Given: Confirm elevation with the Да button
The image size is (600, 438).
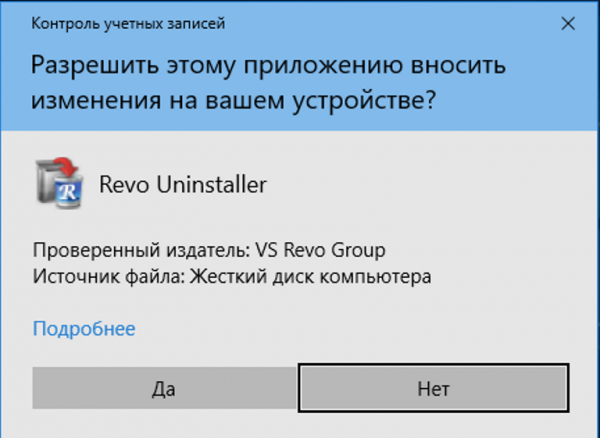Looking at the screenshot, I should point(165,388).
